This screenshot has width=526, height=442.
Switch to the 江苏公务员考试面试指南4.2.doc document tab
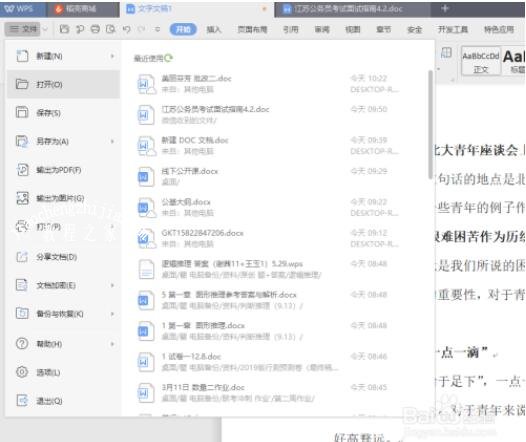[x=353, y=9]
